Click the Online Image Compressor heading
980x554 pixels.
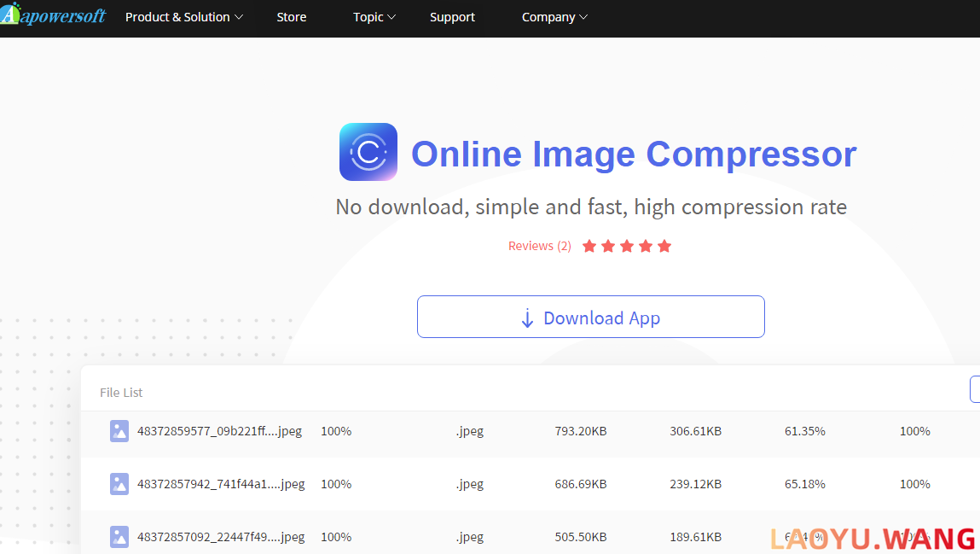tap(634, 154)
